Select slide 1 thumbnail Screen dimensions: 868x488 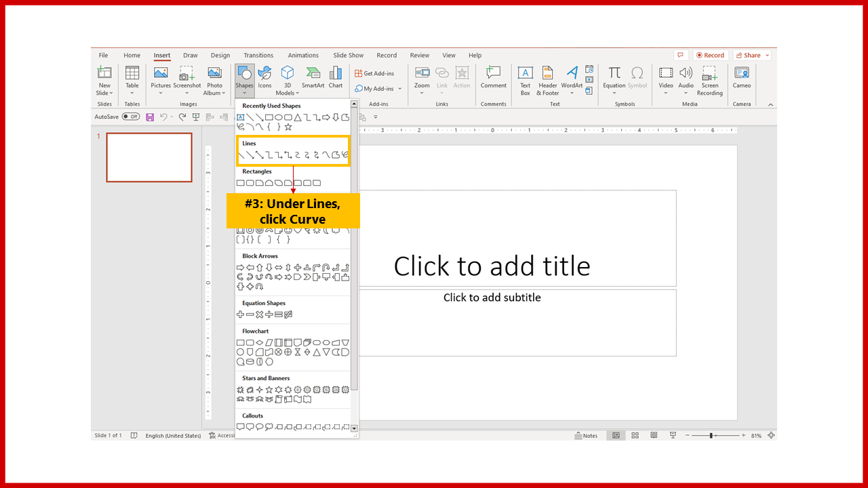[x=149, y=157]
